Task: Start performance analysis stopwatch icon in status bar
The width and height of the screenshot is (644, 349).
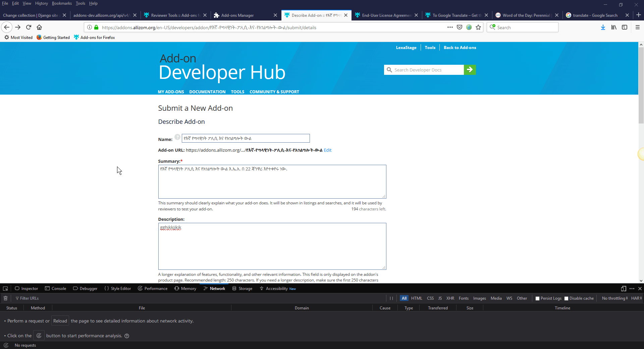Action: click(6, 345)
